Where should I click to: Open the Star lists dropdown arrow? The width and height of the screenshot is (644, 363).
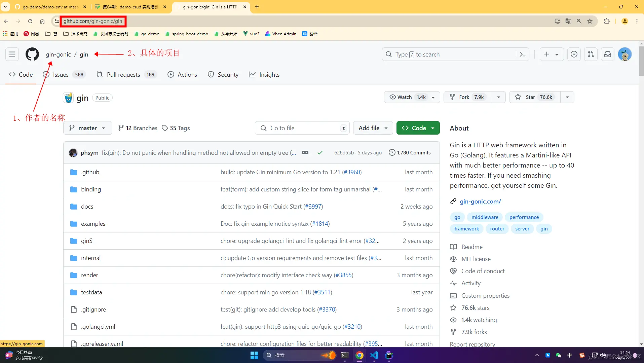pyautogui.click(x=567, y=97)
